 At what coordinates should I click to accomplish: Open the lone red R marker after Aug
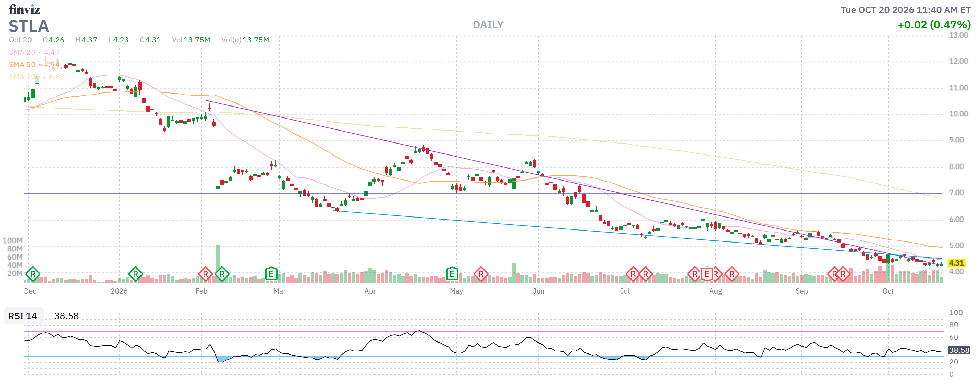pyautogui.click(x=732, y=274)
